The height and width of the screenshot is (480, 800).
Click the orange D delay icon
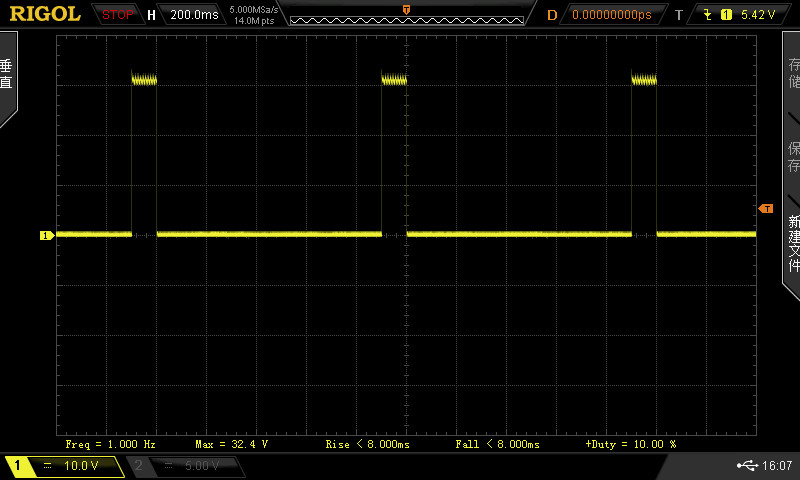pos(552,15)
